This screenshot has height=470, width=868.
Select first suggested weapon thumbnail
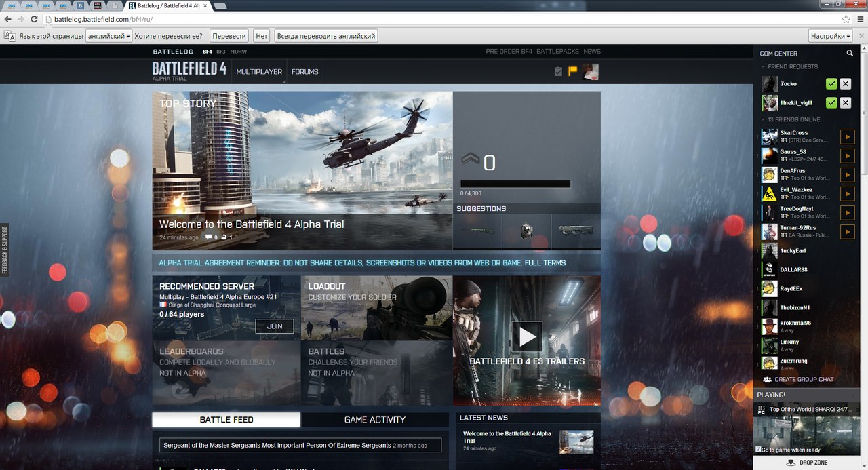(477, 231)
